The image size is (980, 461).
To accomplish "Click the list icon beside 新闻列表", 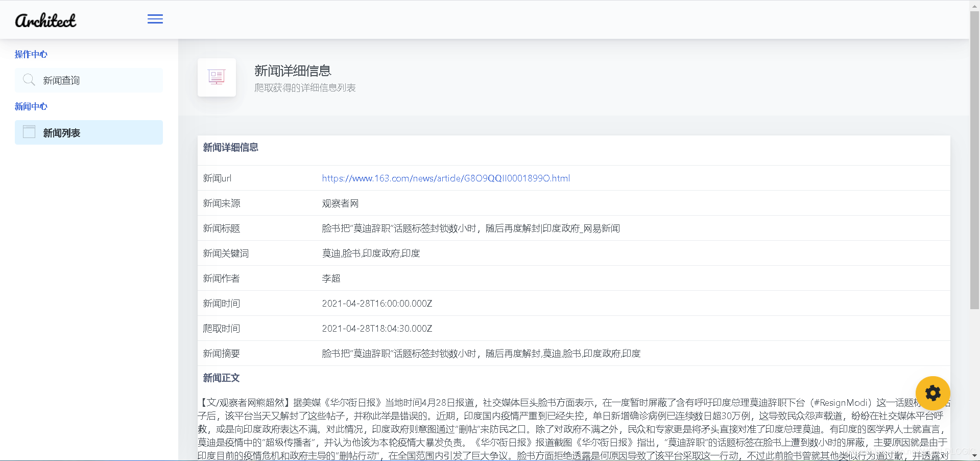I will tap(29, 132).
